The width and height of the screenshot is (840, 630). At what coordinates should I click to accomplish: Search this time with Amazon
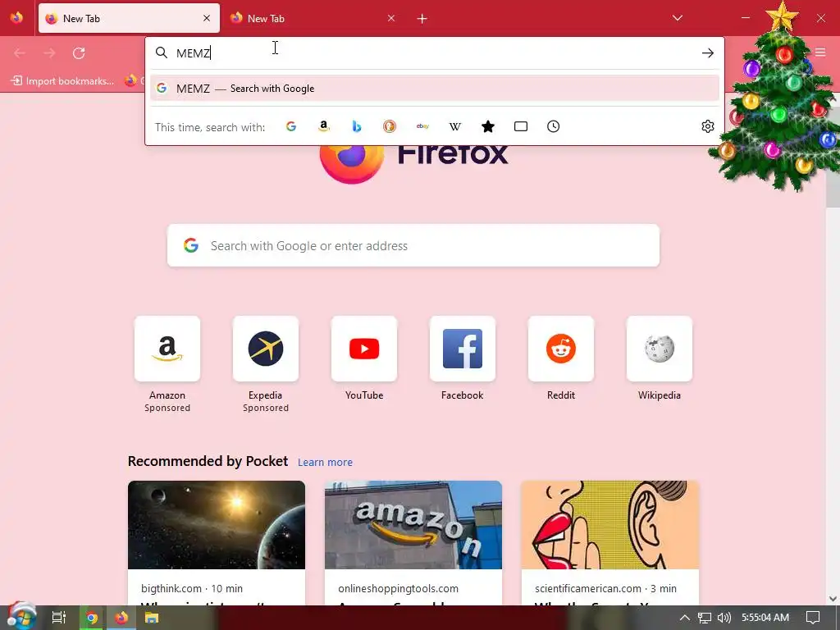(323, 126)
